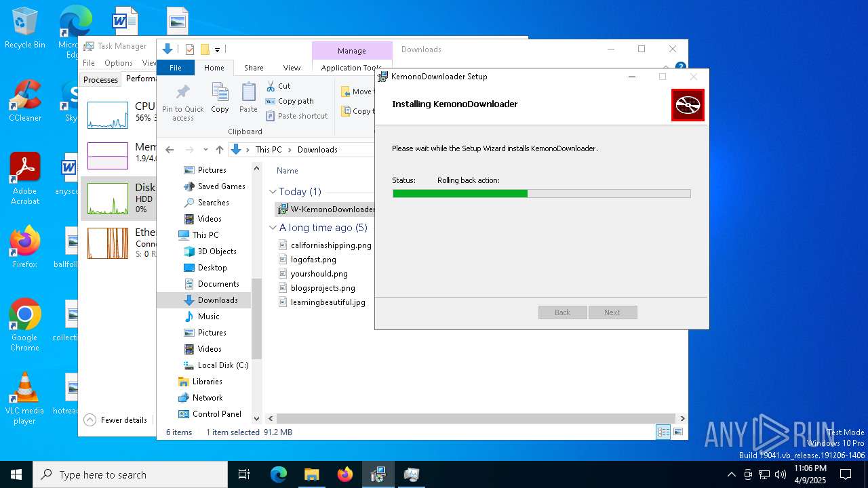Open the recent locations dropdown in Explorer

(x=205, y=150)
